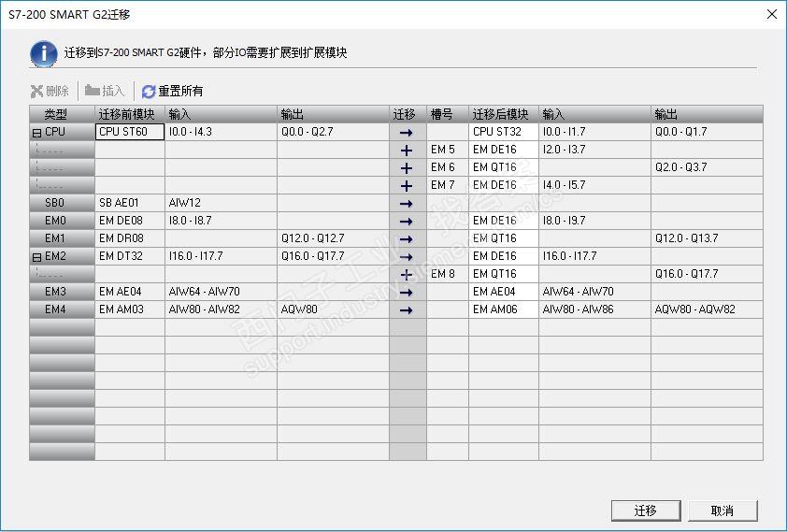The width and height of the screenshot is (787, 532).
Task: Click the 槽号 column header
Action: 447,114
